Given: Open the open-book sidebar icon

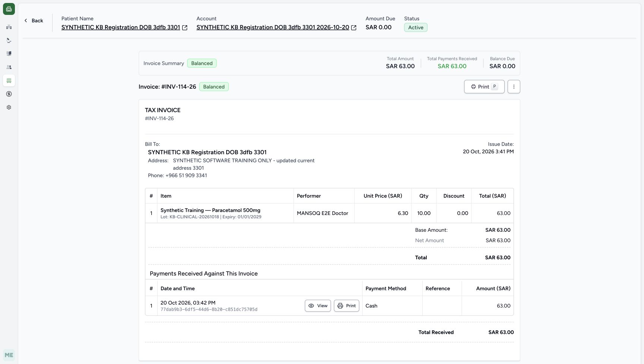Looking at the screenshot, I should pyautogui.click(x=9, y=54).
